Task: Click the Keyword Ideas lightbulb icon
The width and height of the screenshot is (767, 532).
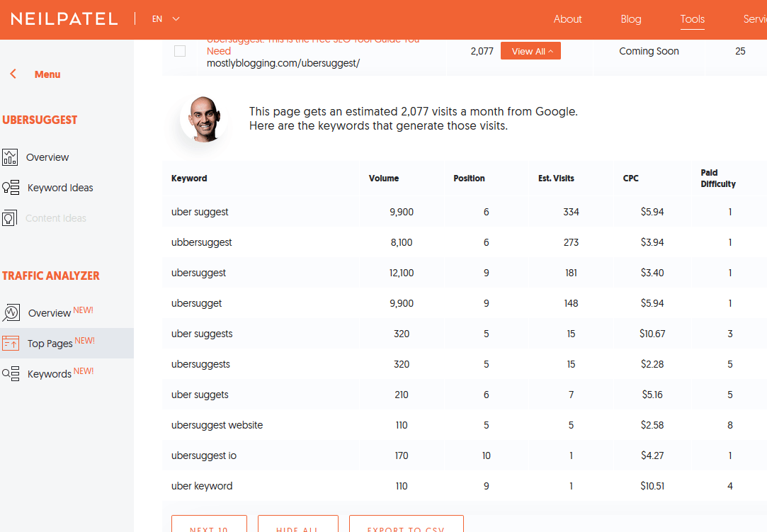Action: coord(11,188)
